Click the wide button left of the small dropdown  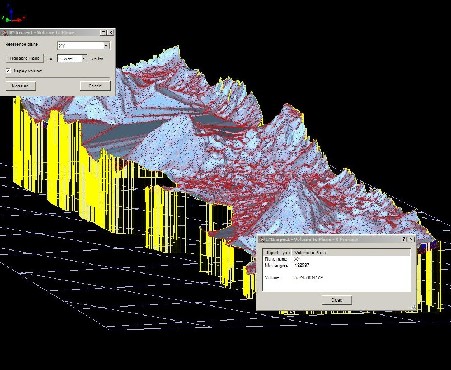click(25, 59)
